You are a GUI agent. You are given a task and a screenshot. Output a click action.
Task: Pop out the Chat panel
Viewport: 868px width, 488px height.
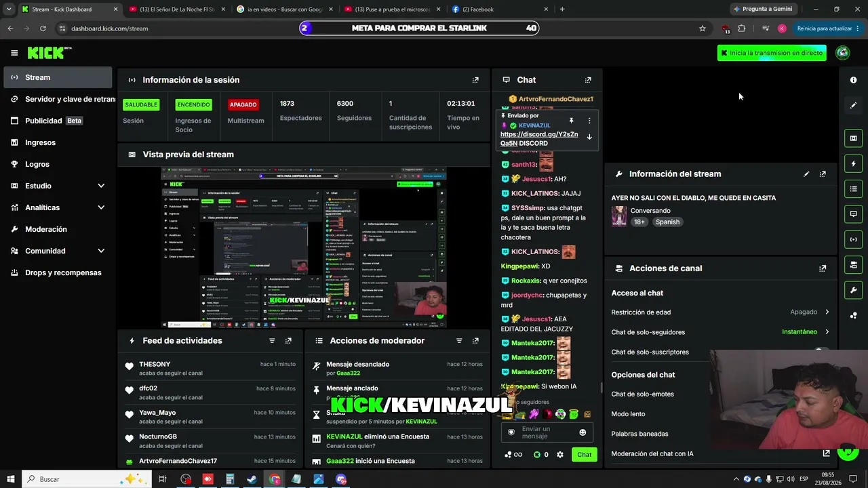(x=588, y=80)
